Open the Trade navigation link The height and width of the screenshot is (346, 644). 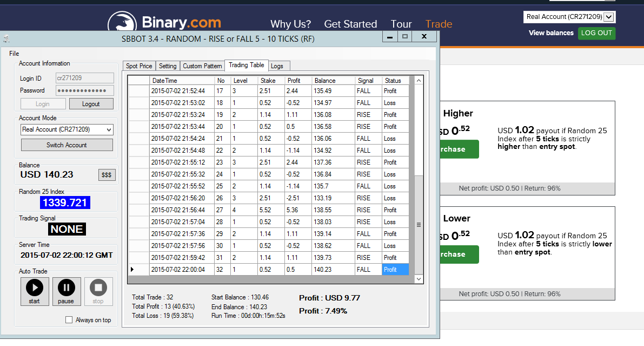(439, 24)
